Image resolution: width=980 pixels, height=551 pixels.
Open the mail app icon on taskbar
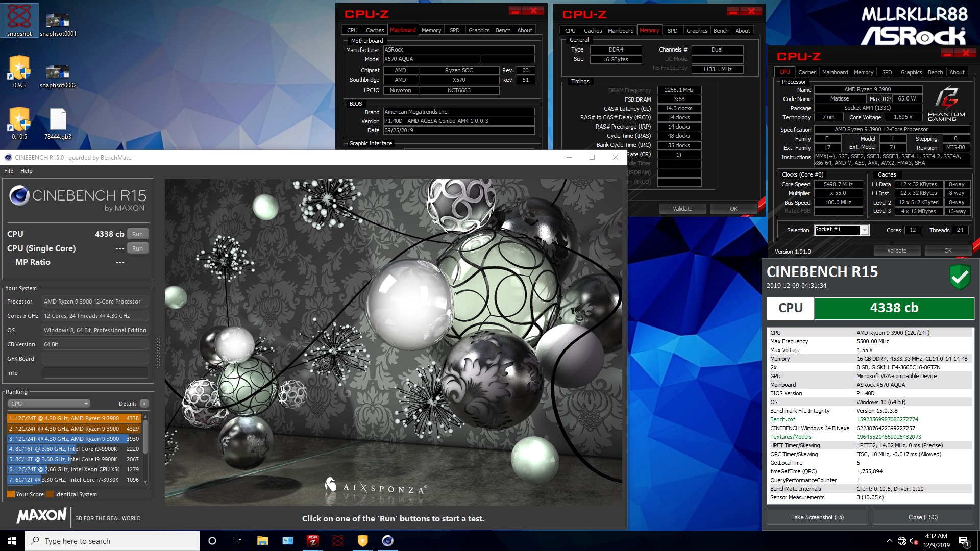pos(287,541)
